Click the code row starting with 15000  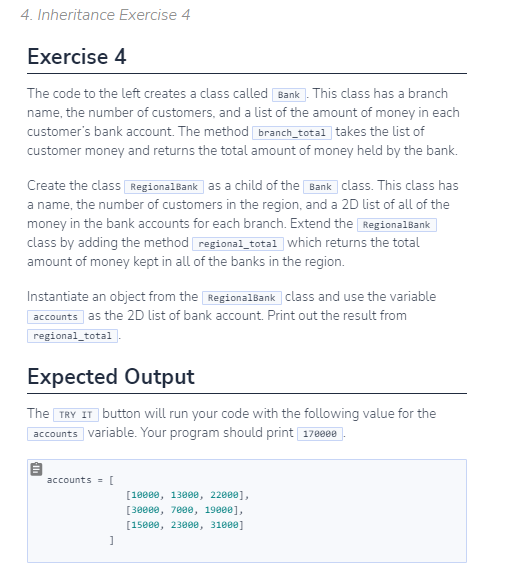pyautogui.click(x=184, y=525)
